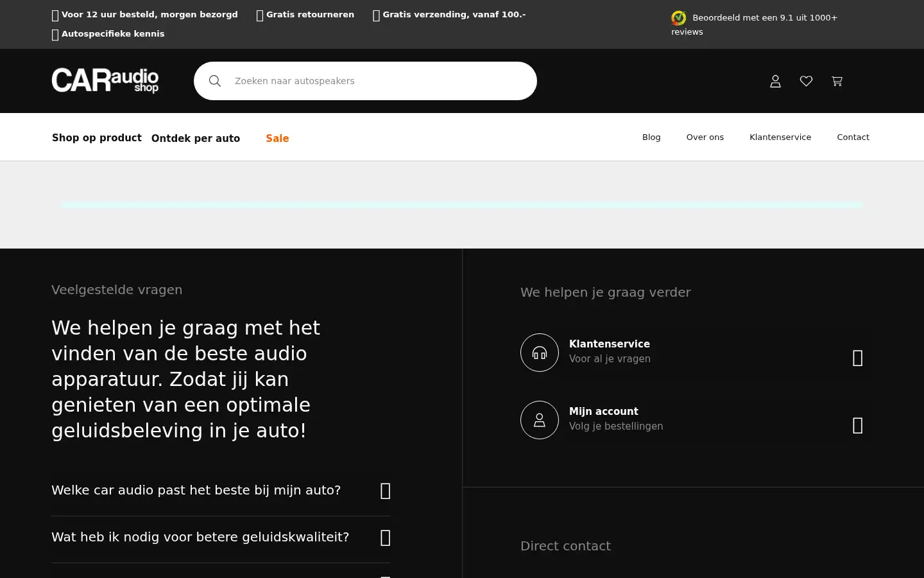Expand 'Welke car audio past het beste' question
The height and width of the screenshot is (578, 924).
click(x=386, y=491)
